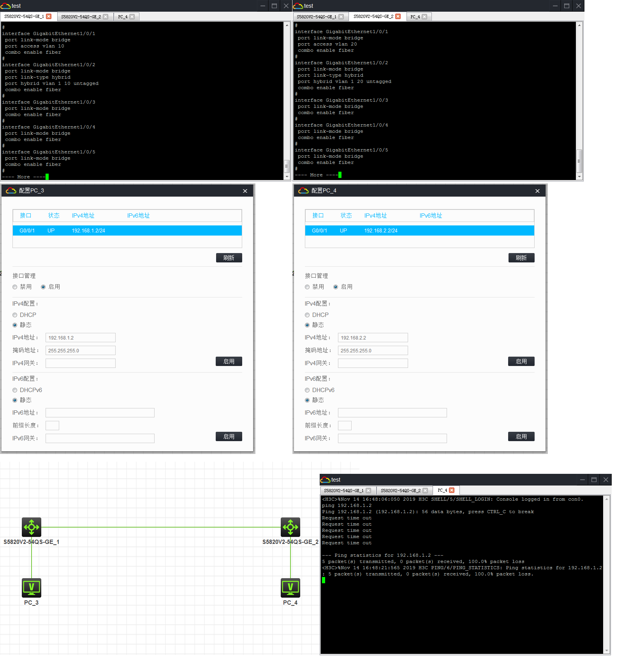
Task: Close the PC_4 tab in bottom terminal
Action: [452, 490]
